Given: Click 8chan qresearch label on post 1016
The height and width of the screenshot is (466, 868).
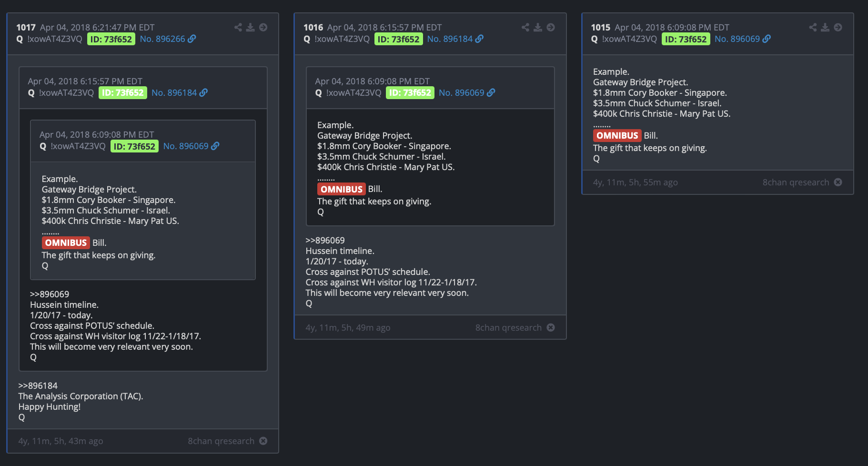Looking at the screenshot, I should (508, 327).
